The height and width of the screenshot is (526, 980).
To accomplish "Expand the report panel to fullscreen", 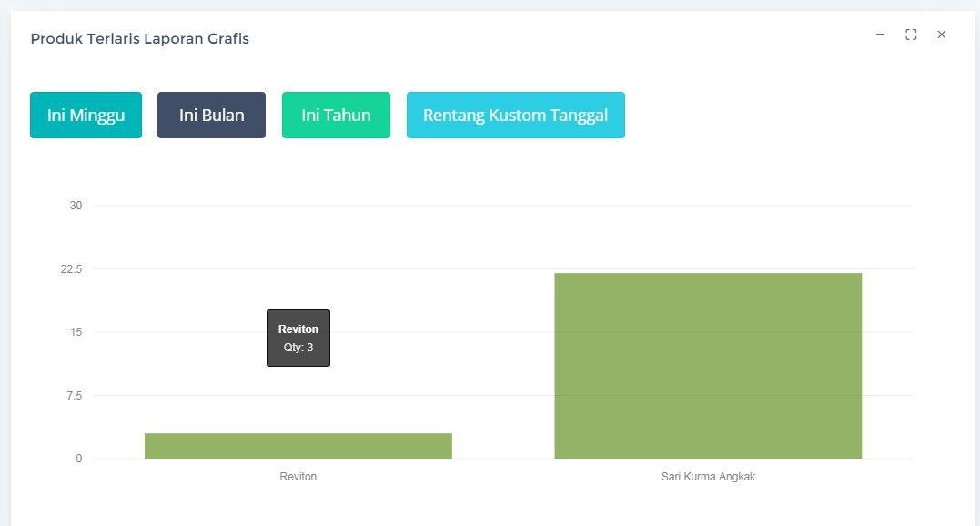I will [x=911, y=35].
